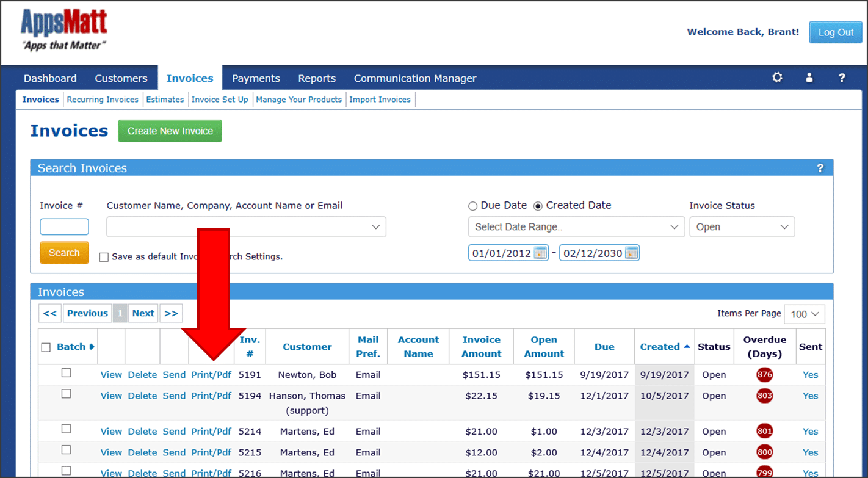Select the Created Date radio button
The width and height of the screenshot is (868, 478).
pos(538,206)
